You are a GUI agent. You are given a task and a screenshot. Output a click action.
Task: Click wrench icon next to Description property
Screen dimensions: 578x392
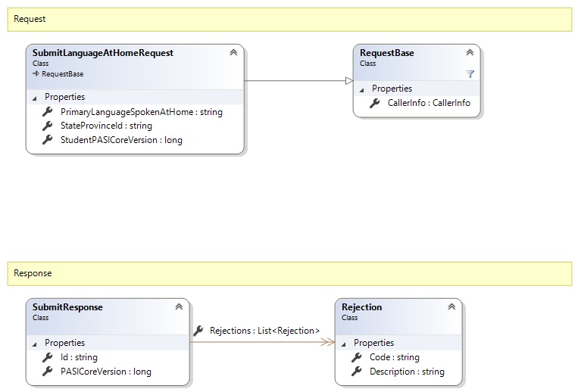click(x=357, y=372)
